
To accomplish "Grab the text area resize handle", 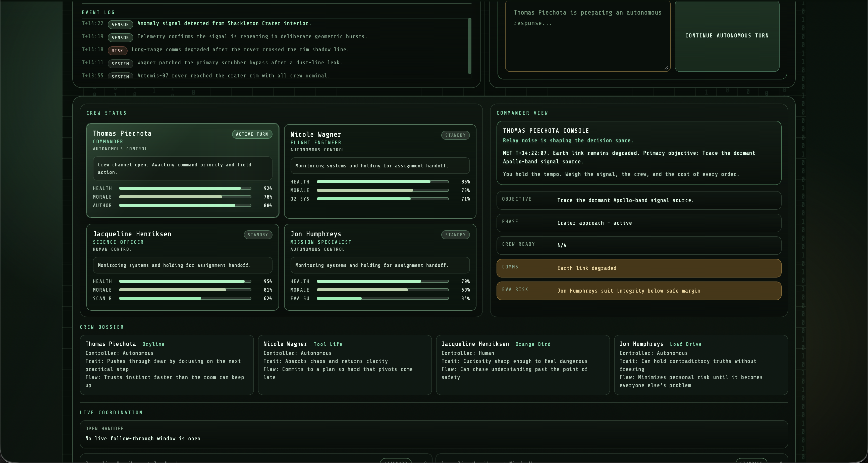I will [x=666, y=68].
